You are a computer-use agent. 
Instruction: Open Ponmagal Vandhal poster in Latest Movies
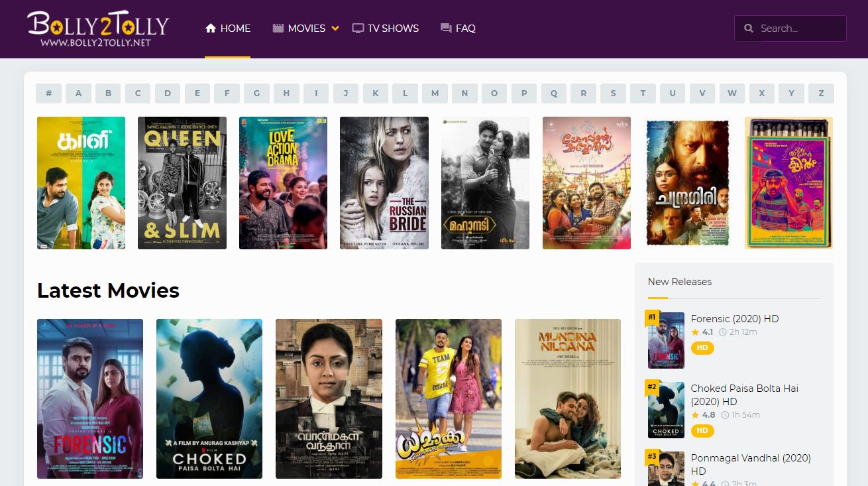329,398
